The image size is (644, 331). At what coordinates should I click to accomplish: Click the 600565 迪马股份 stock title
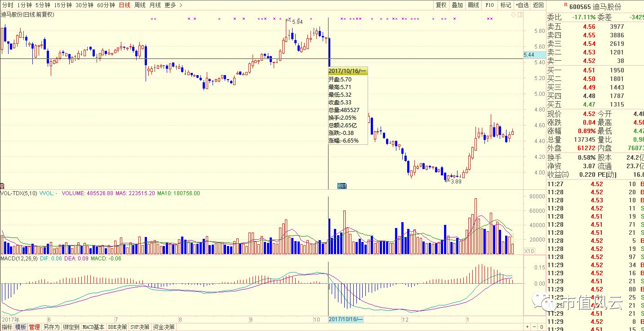click(x=595, y=7)
